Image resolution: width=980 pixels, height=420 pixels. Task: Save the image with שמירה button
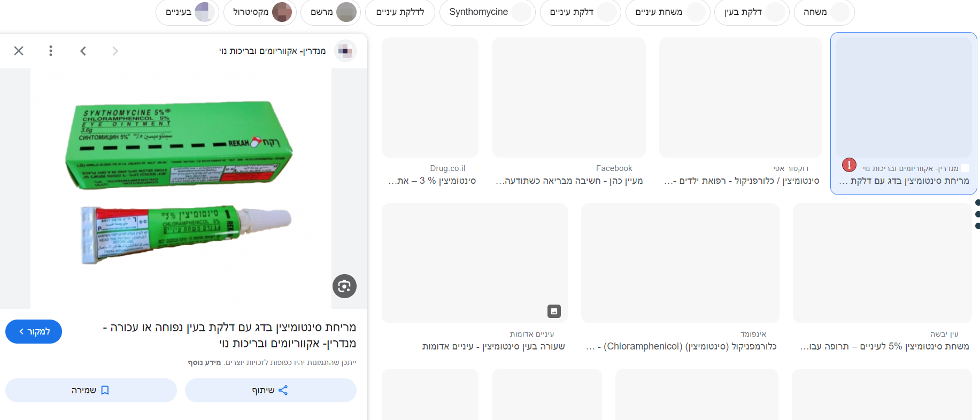pos(91,390)
